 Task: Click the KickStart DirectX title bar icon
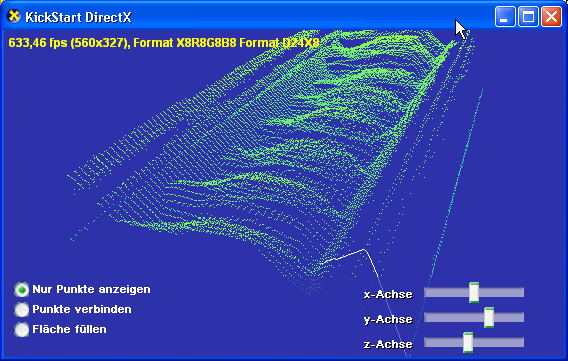14,16
